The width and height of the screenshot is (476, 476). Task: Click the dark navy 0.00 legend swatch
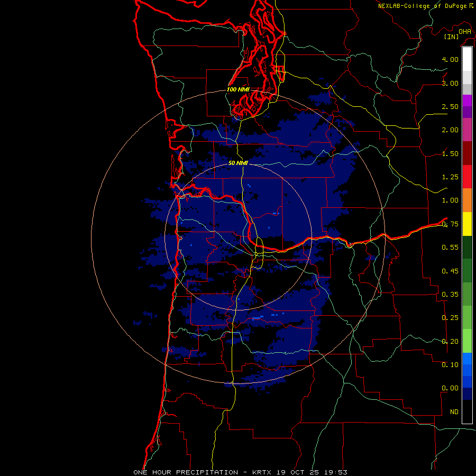467,394
